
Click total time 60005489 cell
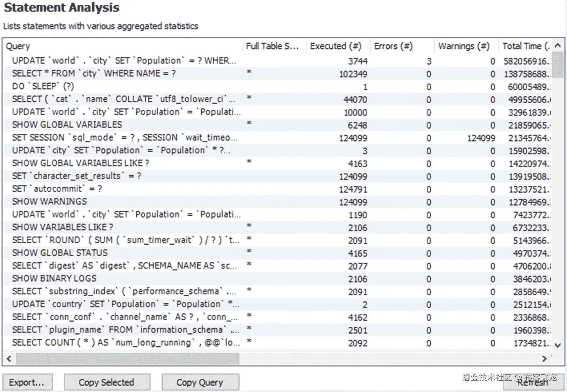coord(529,87)
